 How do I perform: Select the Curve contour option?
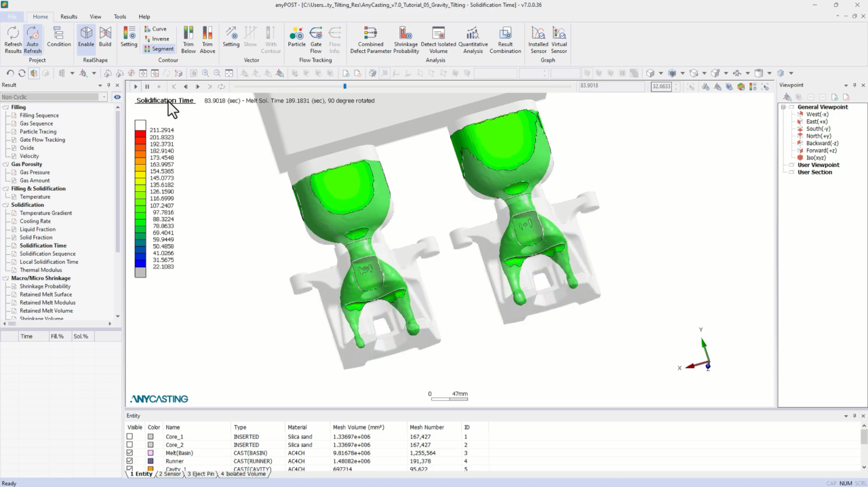tap(155, 29)
